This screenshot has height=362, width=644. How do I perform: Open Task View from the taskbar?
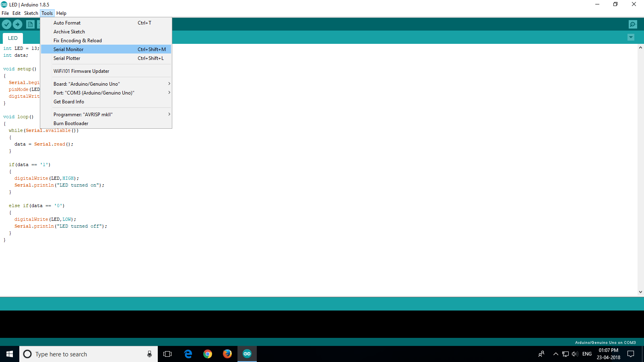click(167, 354)
